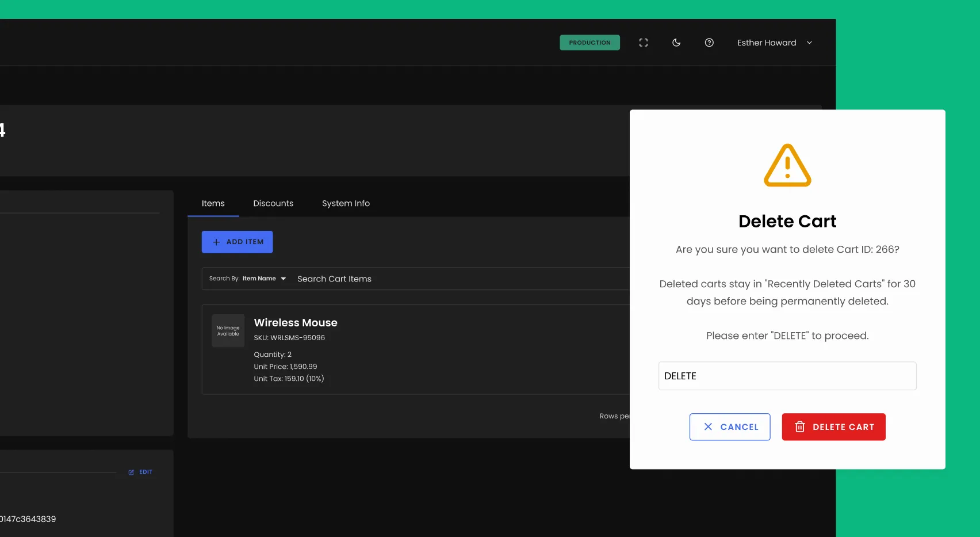Enter fullscreen using the expand icon
The height and width of the screenshot is (537, 980).
click(x=643, y=42)
